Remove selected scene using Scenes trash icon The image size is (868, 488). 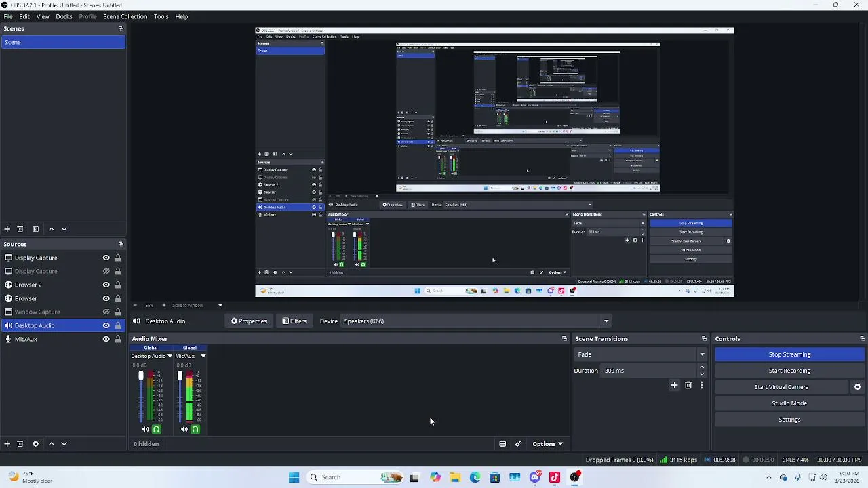(x=20, y=229)
